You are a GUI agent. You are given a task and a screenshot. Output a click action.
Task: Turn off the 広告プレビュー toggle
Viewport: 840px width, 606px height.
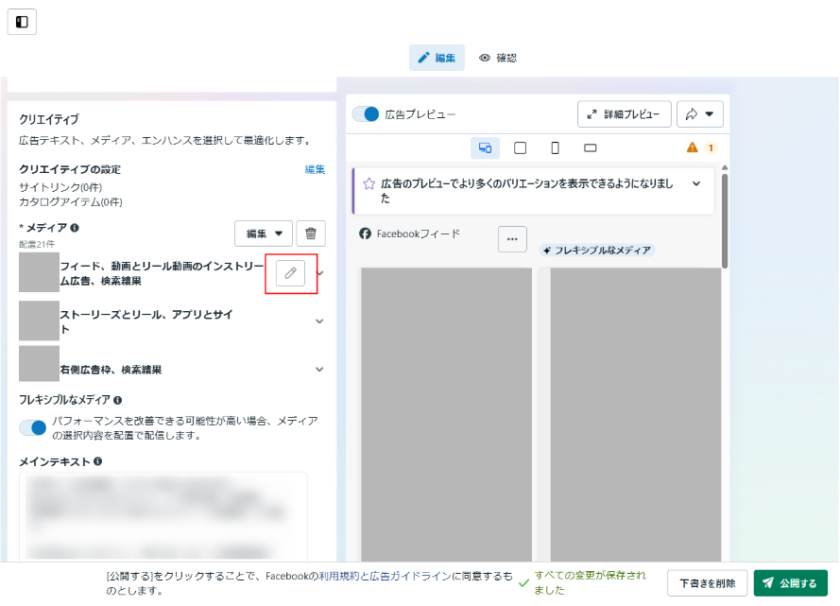click(366, 114)
